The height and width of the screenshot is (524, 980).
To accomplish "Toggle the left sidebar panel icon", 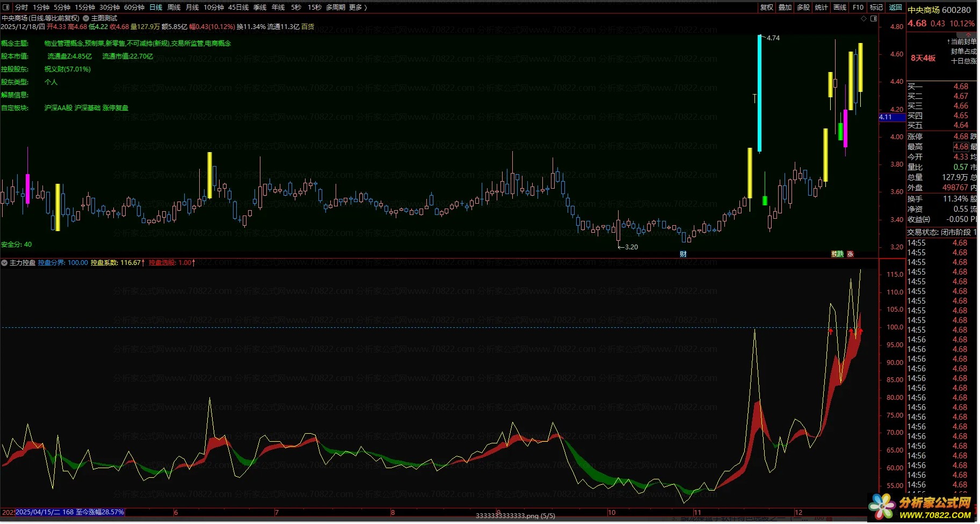I will 6,8.
